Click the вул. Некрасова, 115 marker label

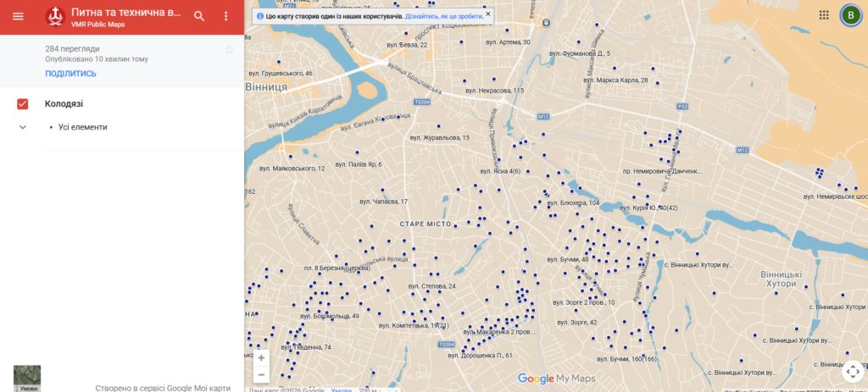point(495,90)
